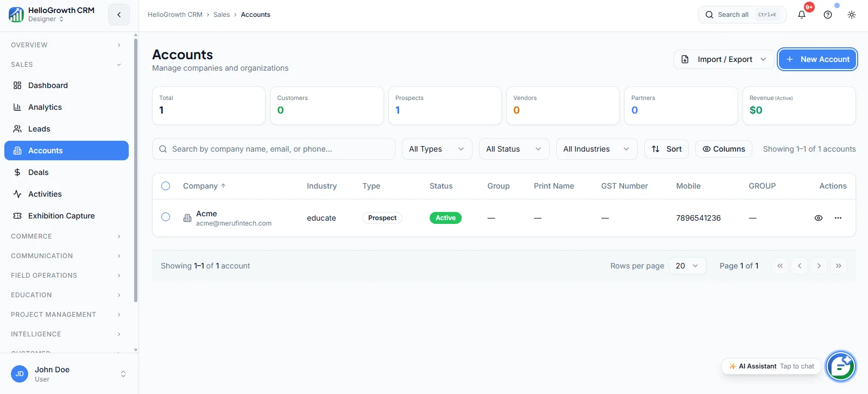Screen dimensions: 868x394
Task: Click the Leads people icon
Action: coord(17,129)
